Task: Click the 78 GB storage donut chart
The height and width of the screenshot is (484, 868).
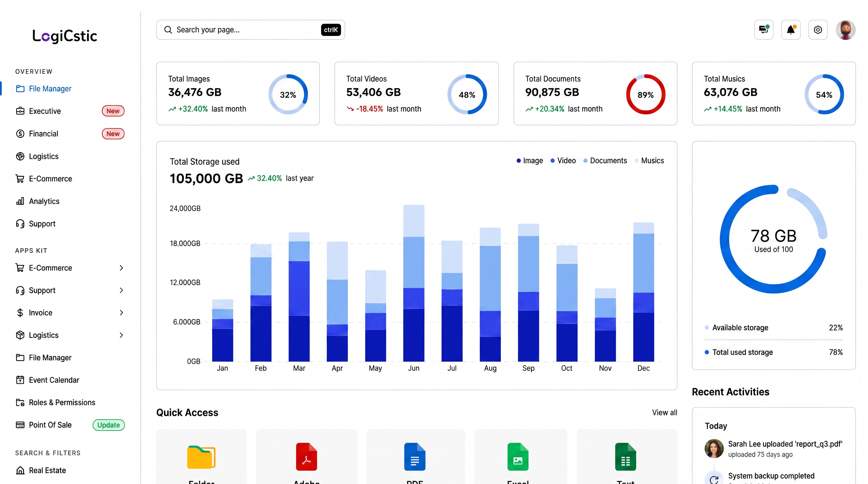Action: click(774, 239)
